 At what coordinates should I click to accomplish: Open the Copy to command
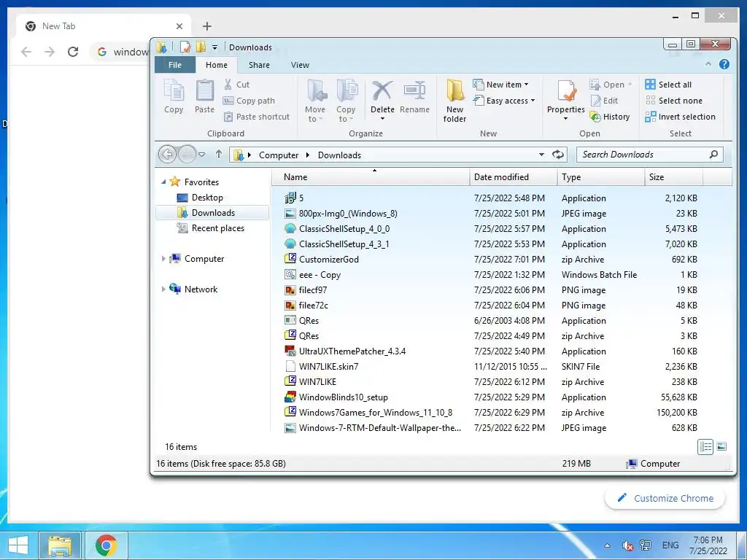coord(347,101)
